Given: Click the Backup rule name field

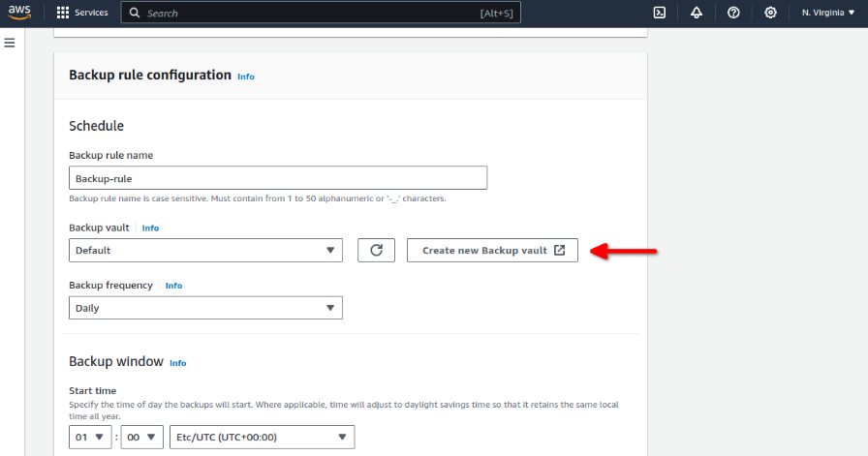Looking at the screenshot, I should click(278, 178).
